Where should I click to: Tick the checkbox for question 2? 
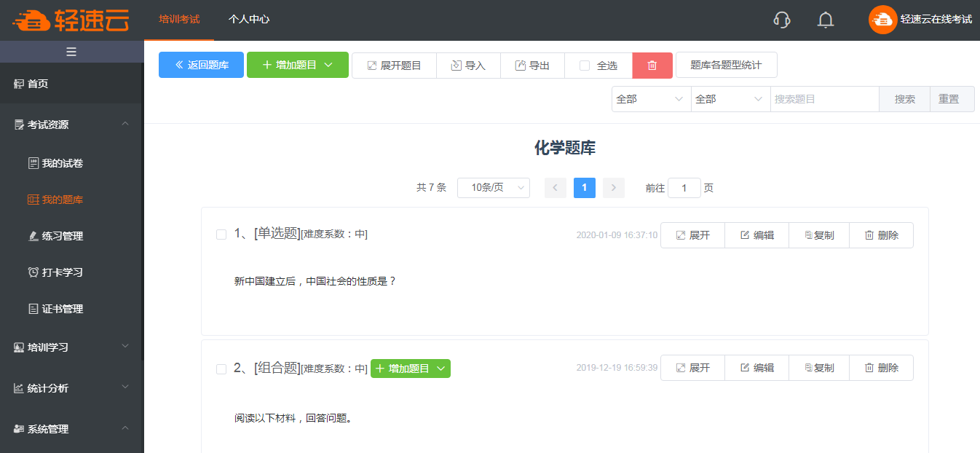pyautogui.click(x=221, y=369)
